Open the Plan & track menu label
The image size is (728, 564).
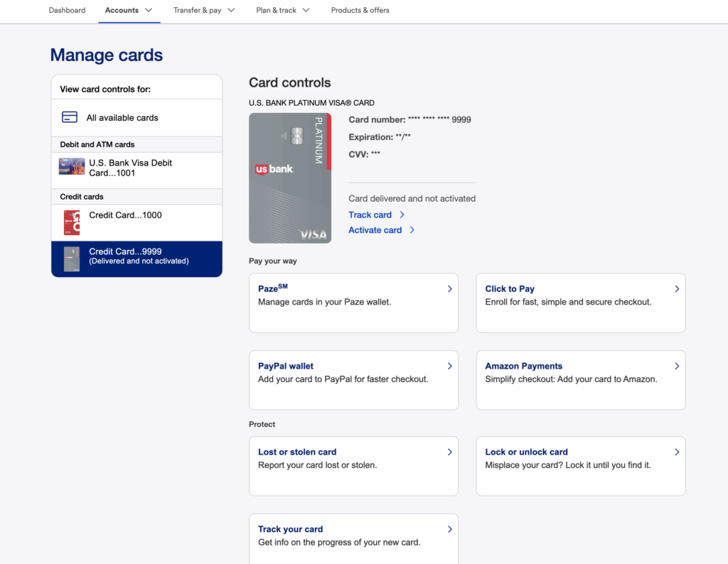coord(277,10)
